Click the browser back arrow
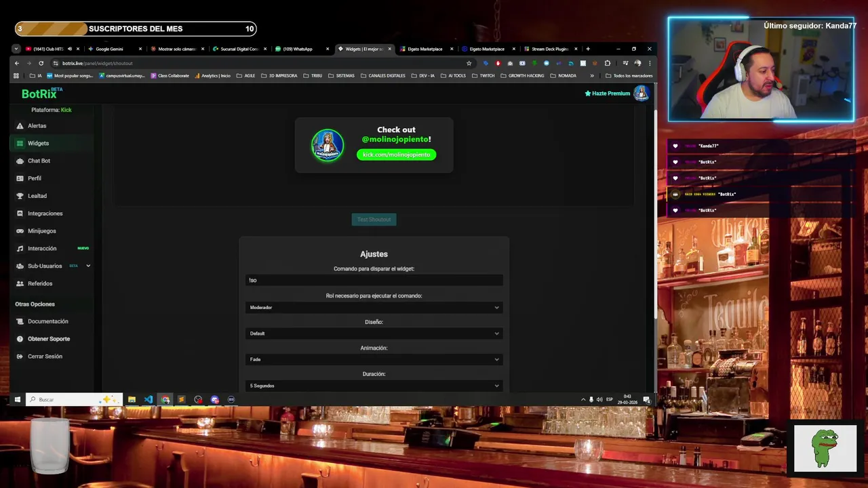This screenshot has width=868, height=488. point(17,63)
